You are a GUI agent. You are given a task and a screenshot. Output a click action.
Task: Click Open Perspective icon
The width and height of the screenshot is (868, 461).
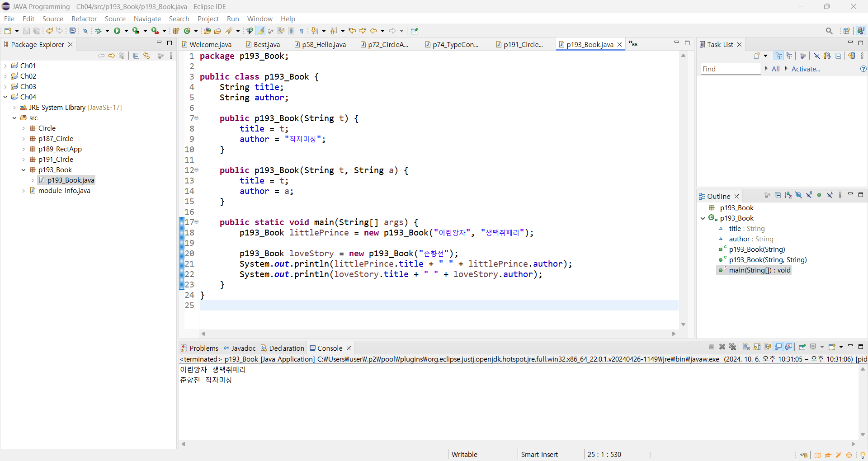847,31
